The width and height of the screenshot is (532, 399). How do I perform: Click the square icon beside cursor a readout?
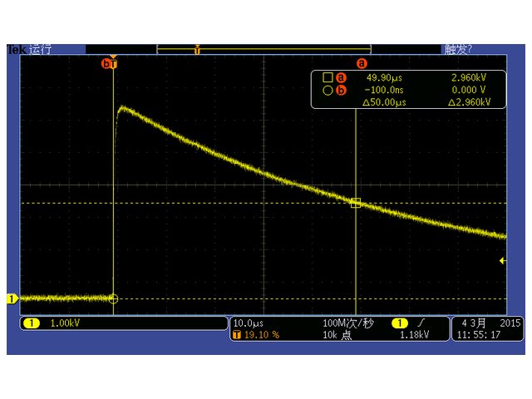click(x=328, y=77)
